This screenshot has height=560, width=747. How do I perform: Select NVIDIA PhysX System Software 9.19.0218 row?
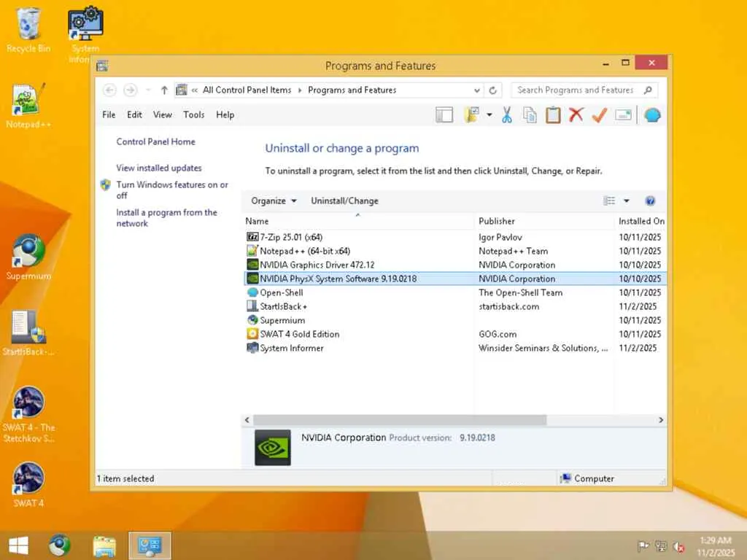click(x=454, y=279)
